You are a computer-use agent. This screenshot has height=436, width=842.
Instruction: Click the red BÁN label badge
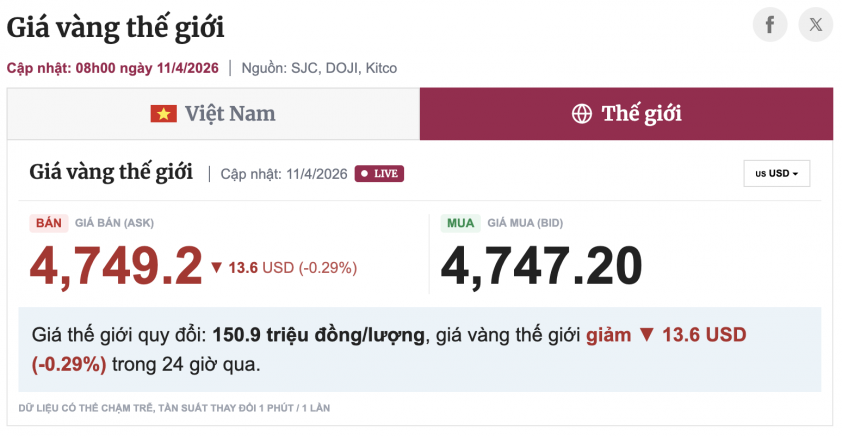coord(49,223)
